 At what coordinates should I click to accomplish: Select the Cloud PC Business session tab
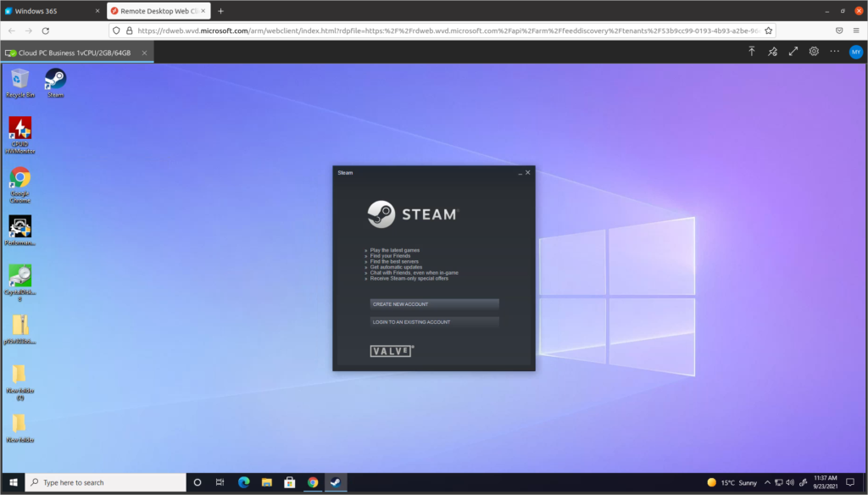pos(77,53)
